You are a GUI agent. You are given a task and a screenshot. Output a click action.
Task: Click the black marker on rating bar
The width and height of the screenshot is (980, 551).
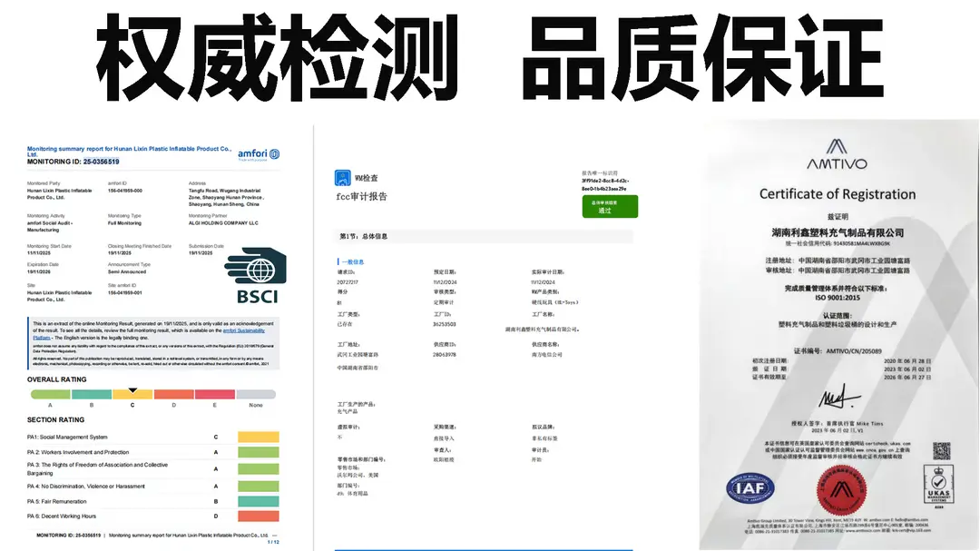click(132, 390)
